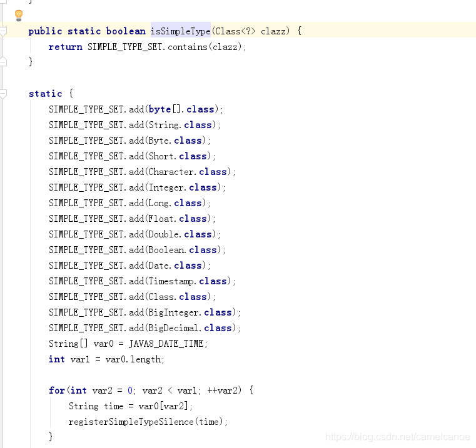The width and height of the screenshot is (476, 448).
Task: Click the yellow lightbulb quick-fix icon
Action: point(19,15)
